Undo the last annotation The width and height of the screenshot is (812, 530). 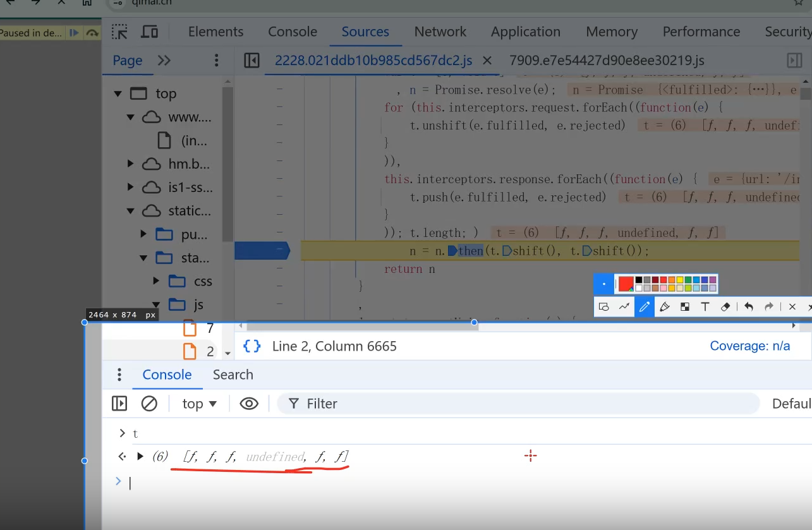(749, 307)
